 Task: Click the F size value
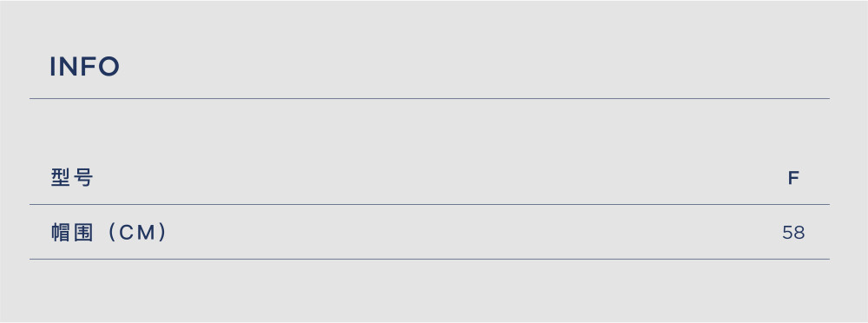point(793,178)
